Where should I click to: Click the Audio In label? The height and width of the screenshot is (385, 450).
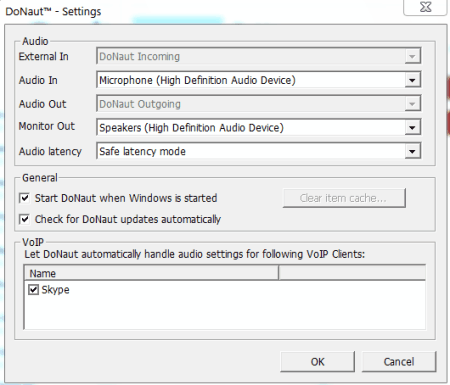(38, 80)
